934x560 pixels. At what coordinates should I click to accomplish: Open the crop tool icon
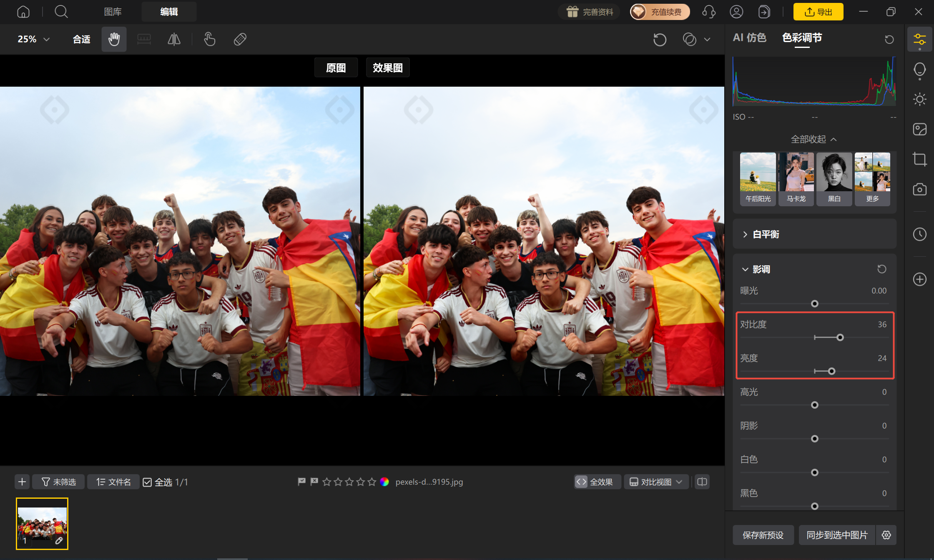(919, 159)
